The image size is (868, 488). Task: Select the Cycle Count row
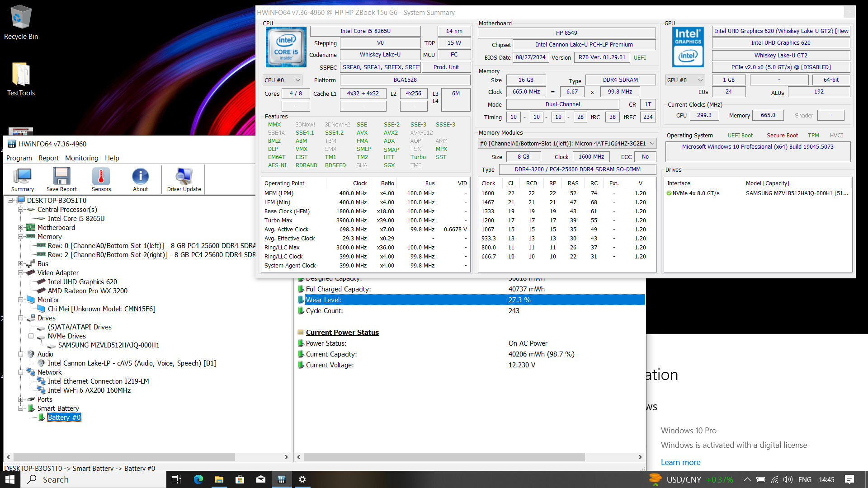471,311
